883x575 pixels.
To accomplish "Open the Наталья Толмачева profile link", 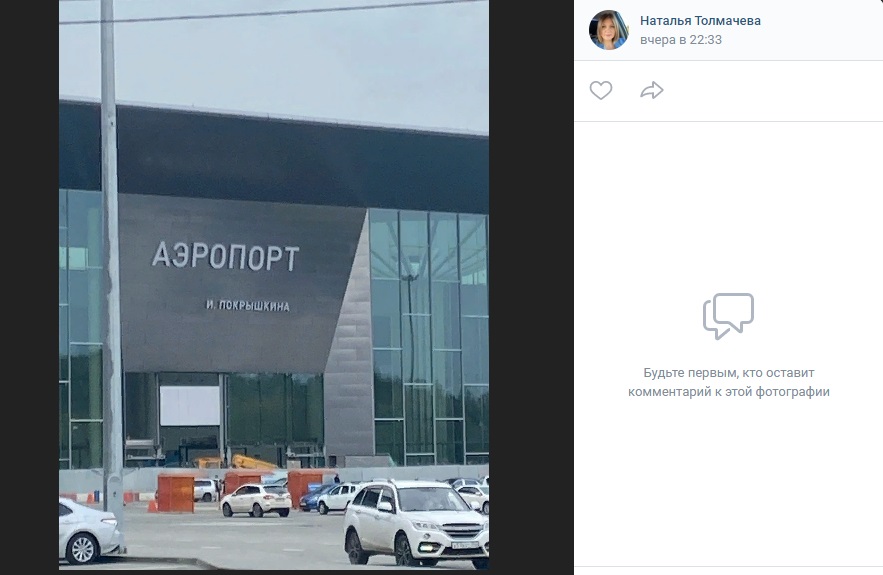I will pyautogui.click(x=700, y=21).
